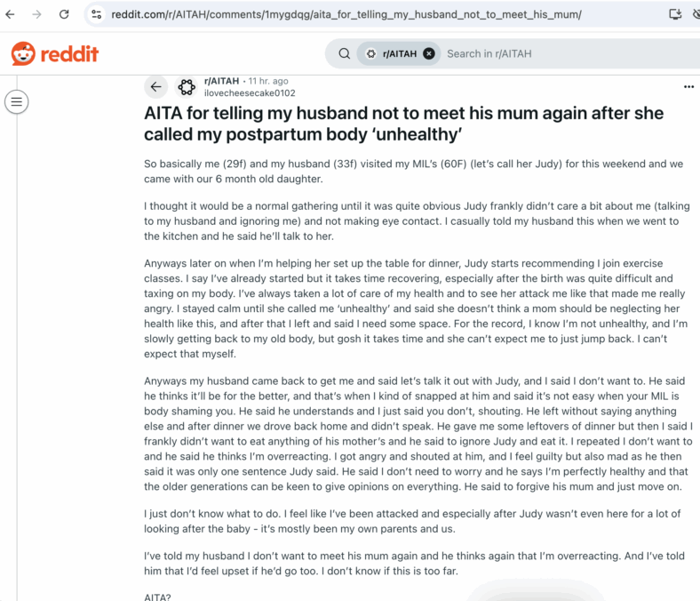Click the post title heading
Image resolution: width=700 pixels, height=601 pixels.
403,124
